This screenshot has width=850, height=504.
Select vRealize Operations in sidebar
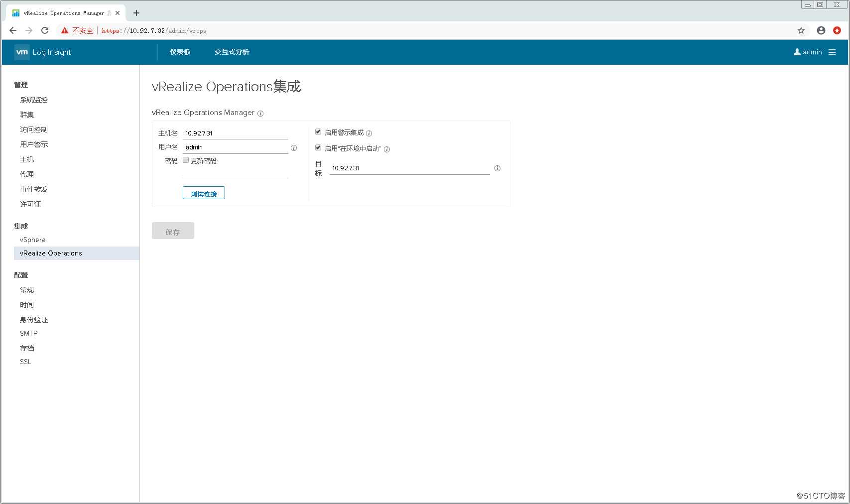(77, 253)
